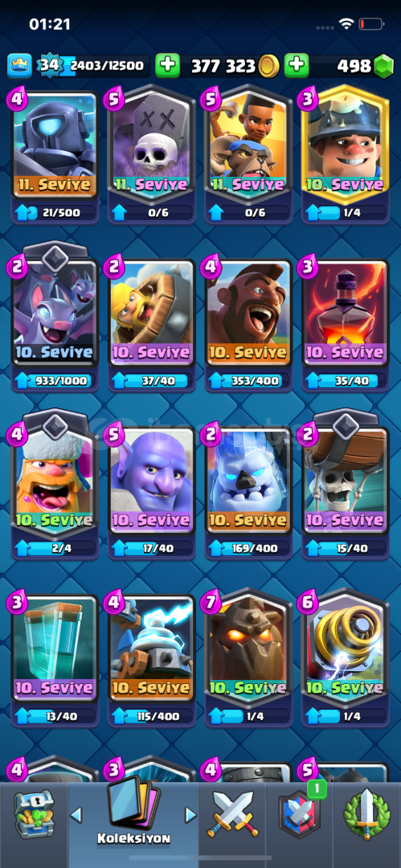
Task: Open the Zappies 115/400 upgrade progress
Action: tap(151, 716)
